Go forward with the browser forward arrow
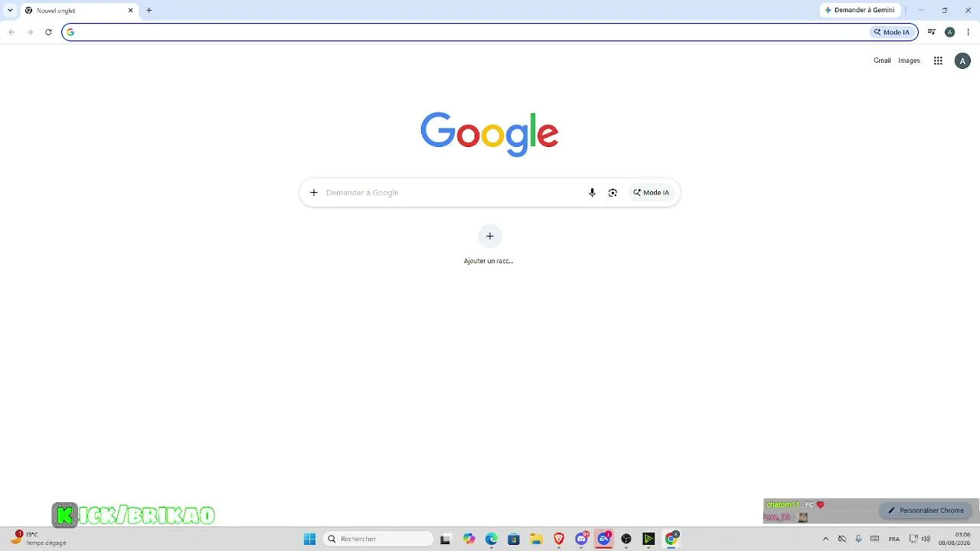980x551 pixels. click(30, 32)
